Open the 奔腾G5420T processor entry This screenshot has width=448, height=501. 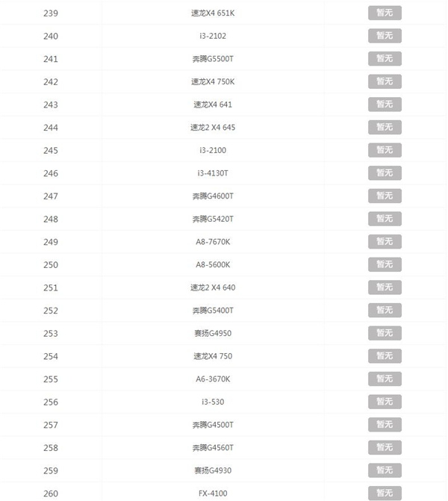[213, 219]
